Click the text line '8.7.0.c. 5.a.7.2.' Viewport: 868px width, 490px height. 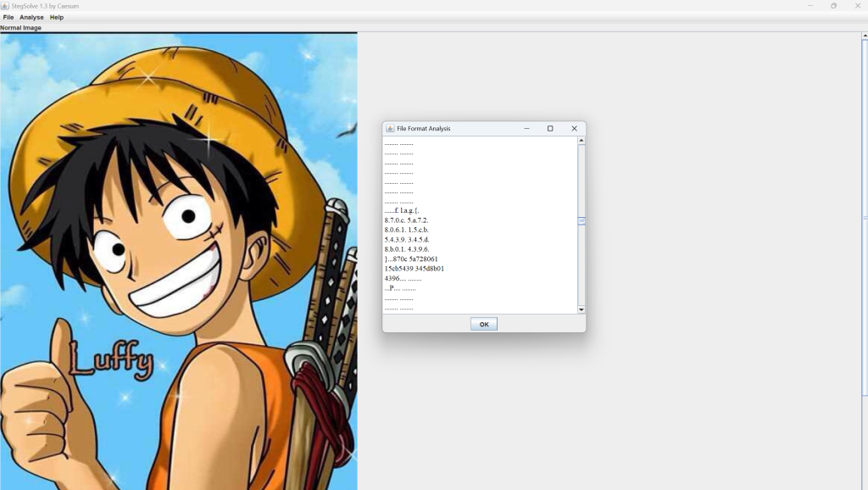[x=406, y=220]
